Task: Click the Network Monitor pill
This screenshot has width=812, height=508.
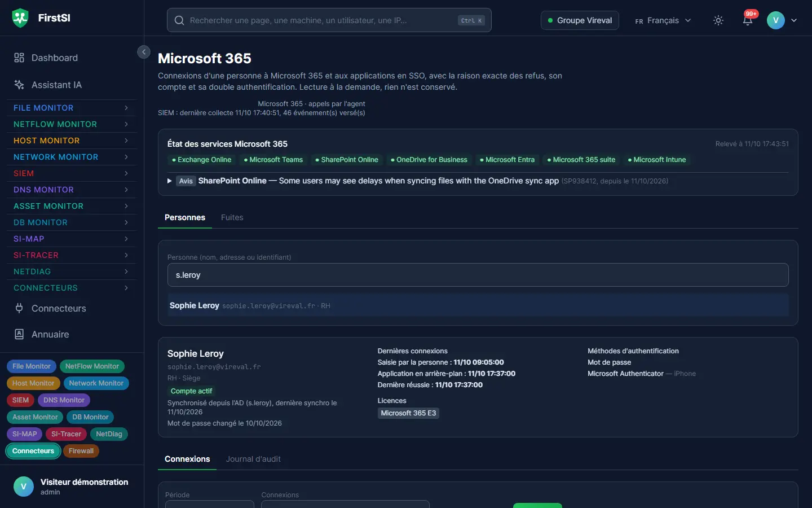Action: [96, 383]
